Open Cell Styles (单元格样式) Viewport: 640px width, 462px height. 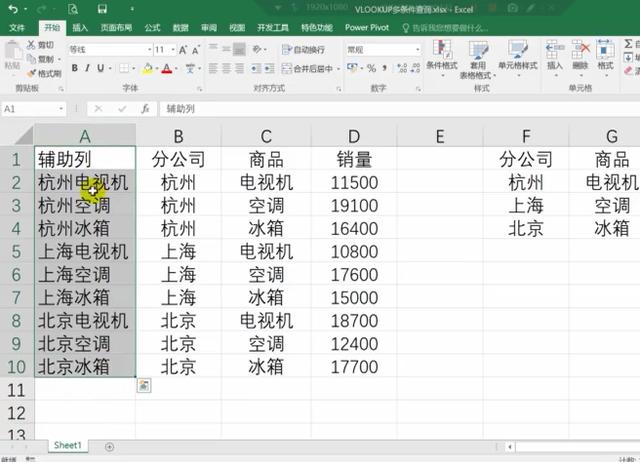(518, 57)
